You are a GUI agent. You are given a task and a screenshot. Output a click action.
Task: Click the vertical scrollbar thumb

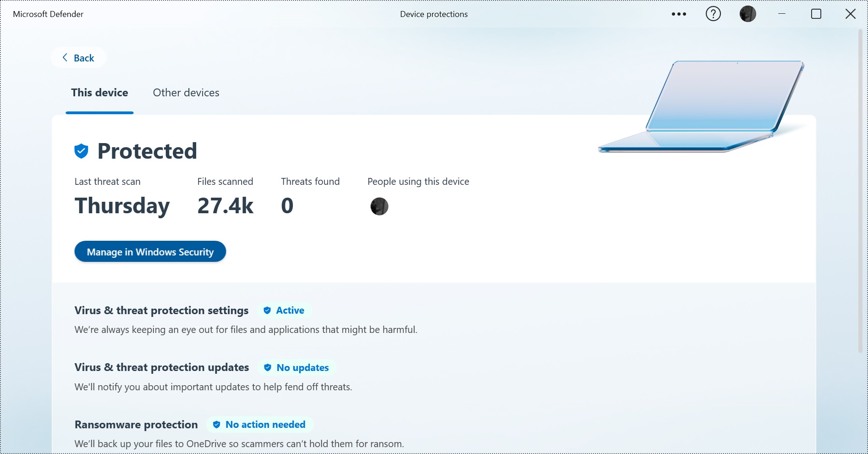click(x=860, y=191)
